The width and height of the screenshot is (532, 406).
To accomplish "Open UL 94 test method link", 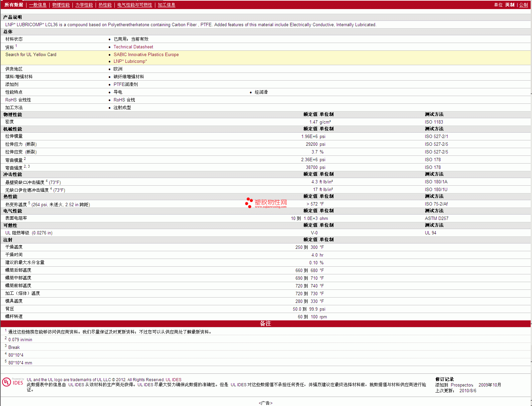I will [430, 233].
